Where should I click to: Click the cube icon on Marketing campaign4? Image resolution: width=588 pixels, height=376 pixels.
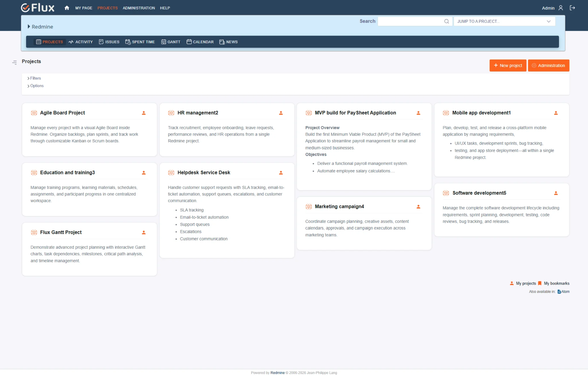(309, 207)
